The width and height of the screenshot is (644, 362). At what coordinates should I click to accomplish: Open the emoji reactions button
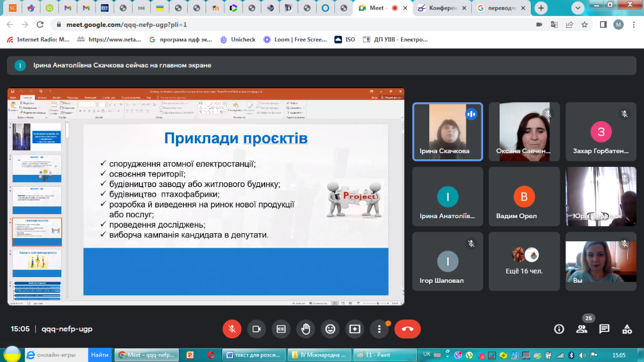[330, 329]
